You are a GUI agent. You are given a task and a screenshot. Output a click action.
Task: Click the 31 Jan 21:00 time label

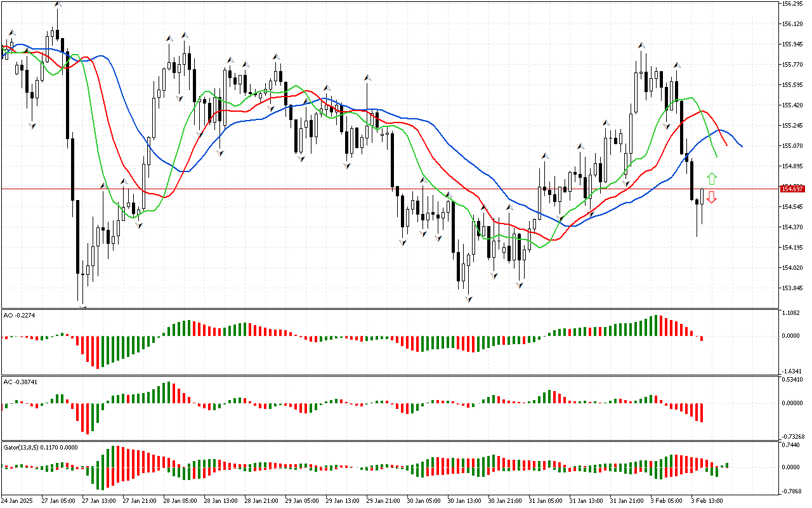(x=627, y=501)
